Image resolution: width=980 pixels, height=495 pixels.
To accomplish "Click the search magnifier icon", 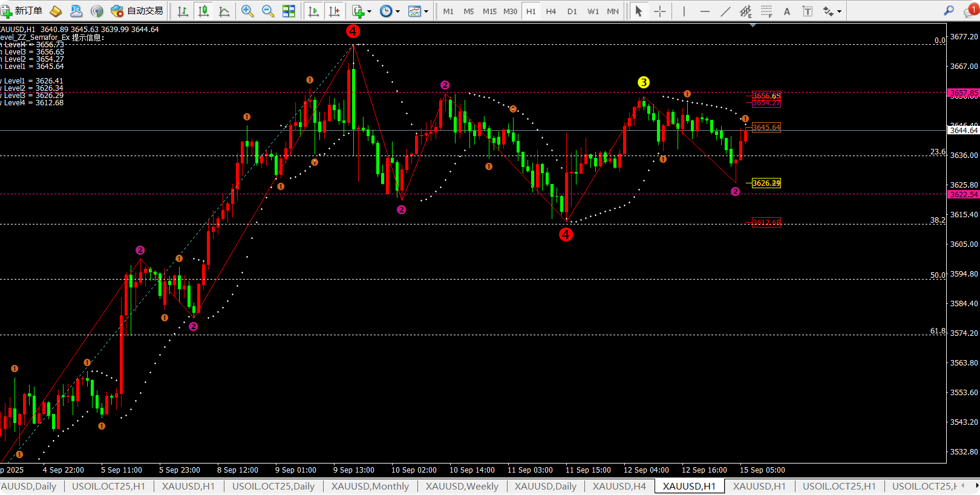I will coord(949,11).
